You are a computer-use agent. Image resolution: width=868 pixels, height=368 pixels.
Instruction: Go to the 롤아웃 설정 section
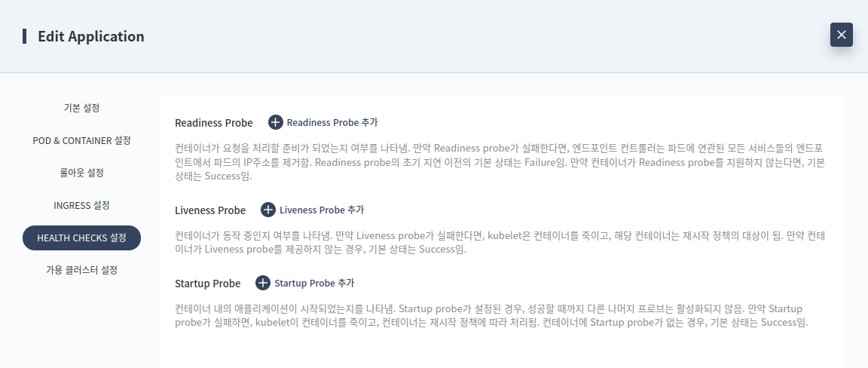81,173
